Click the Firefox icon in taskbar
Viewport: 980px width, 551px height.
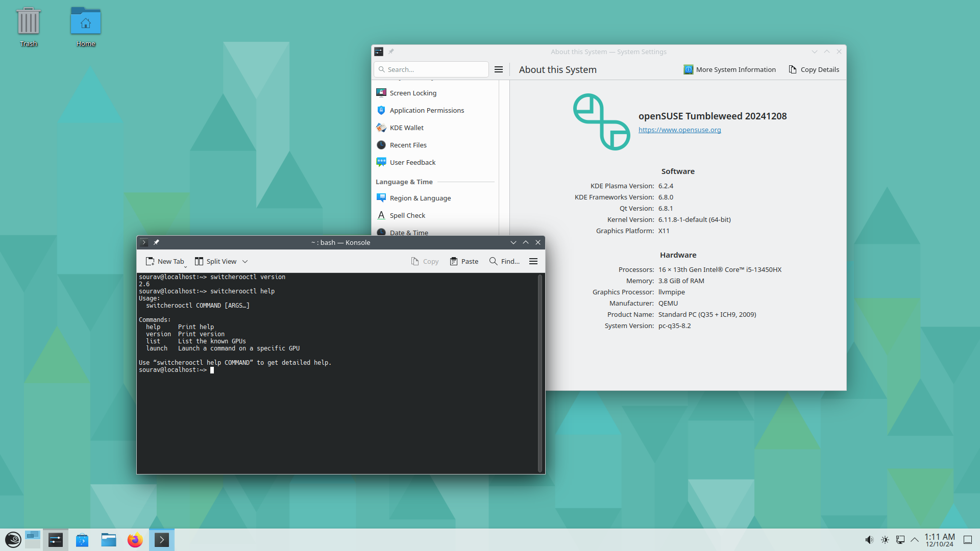[x=135, y=540]
